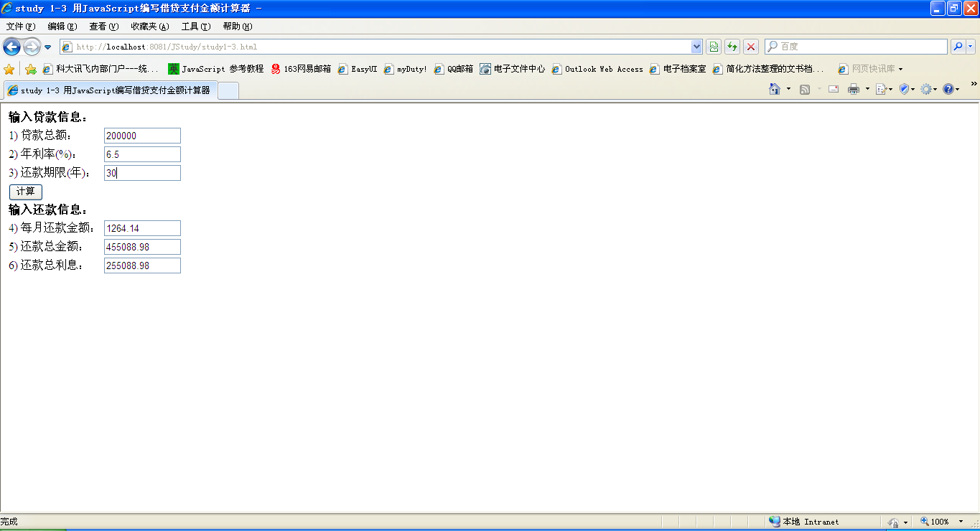The image size is (980, 531).
Task: Open the Page menu icon
Action: tap(883, 89)
